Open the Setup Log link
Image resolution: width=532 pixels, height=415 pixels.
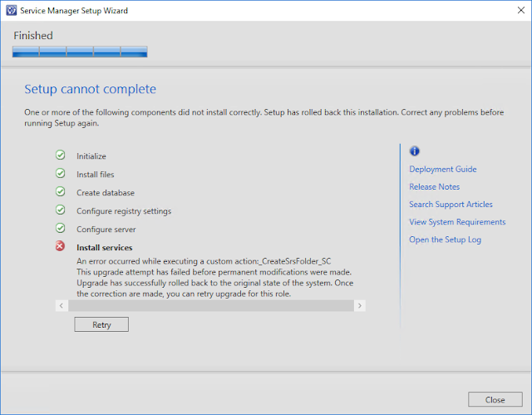[x=445, y=240]
